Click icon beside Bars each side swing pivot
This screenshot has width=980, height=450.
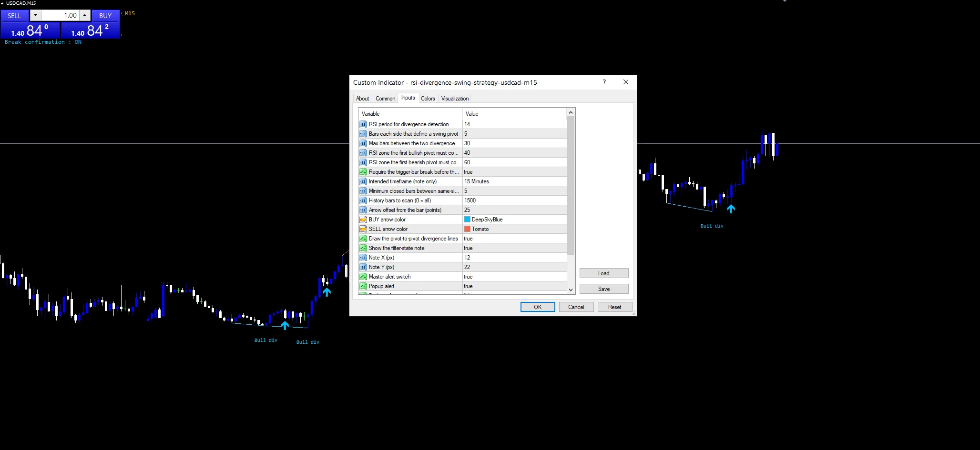[363, 134]
